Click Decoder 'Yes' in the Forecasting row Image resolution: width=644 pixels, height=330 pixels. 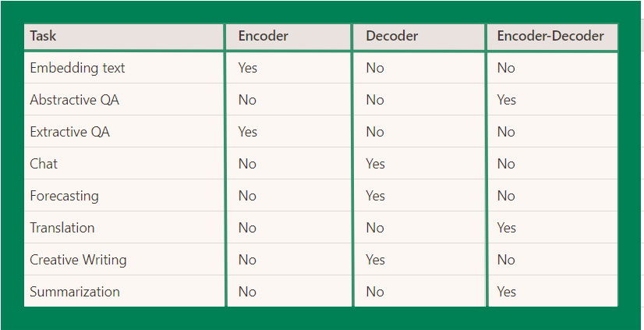tap(375, 196)
